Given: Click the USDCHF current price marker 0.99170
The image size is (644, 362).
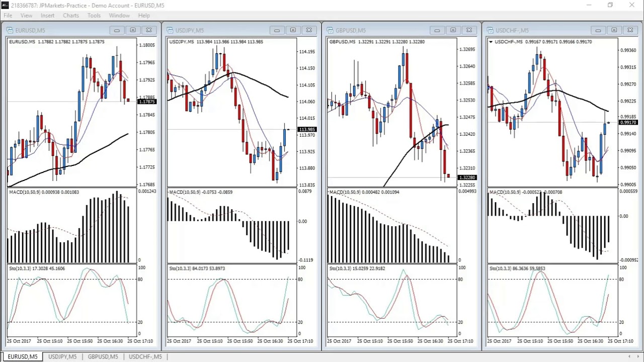Looking at the screenshot, I should [x=628, y=123].
